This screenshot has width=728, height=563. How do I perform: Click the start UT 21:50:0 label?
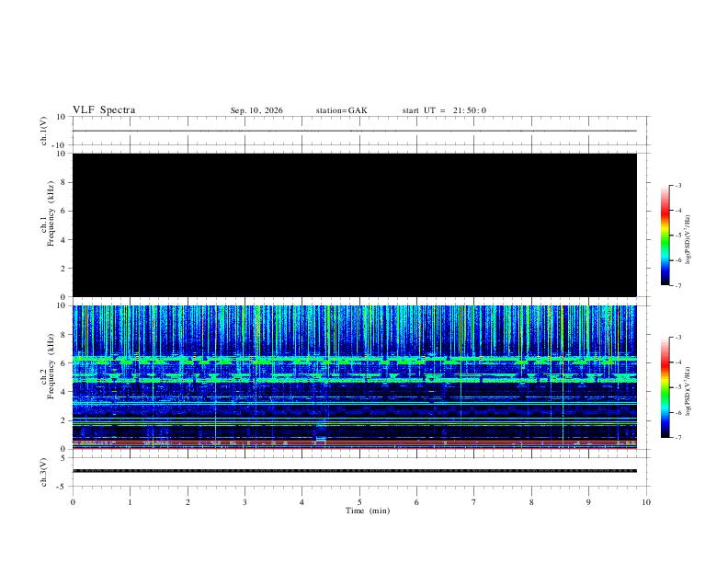[444, 110]
